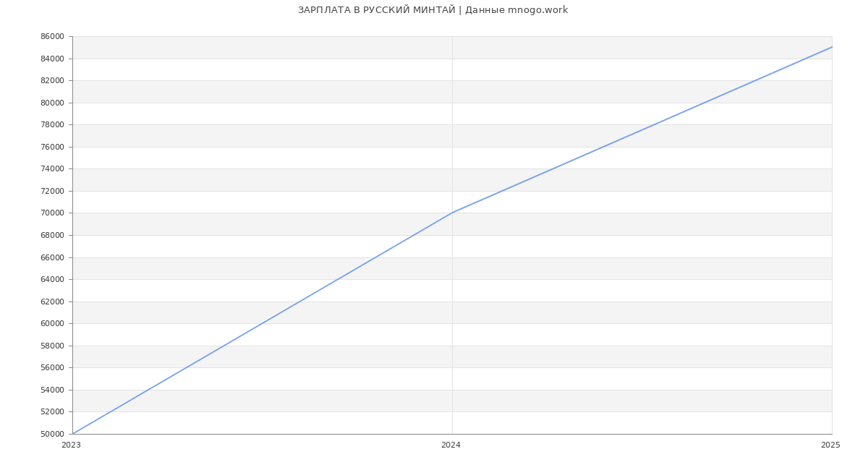Select the 2023 x-axis label
Viewport: 868px width, 470px height.
[71, 445]
